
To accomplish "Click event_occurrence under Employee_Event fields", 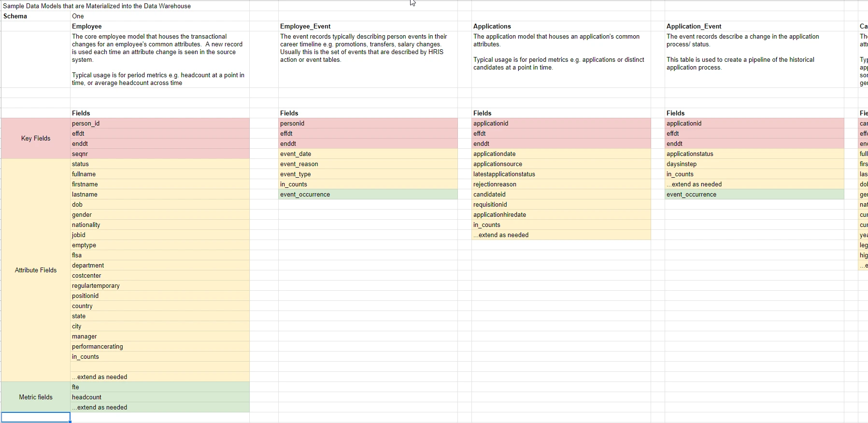I will 368,194.
